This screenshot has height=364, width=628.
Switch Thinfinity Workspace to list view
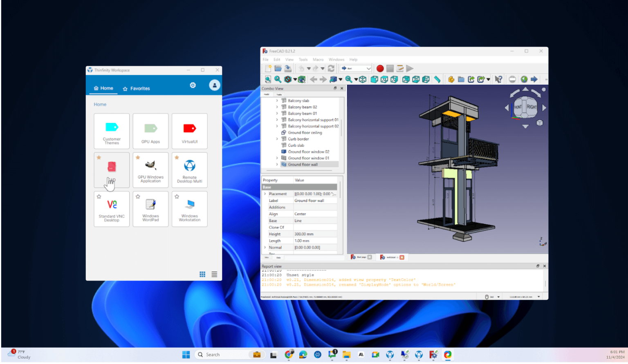tap(214, 274)
